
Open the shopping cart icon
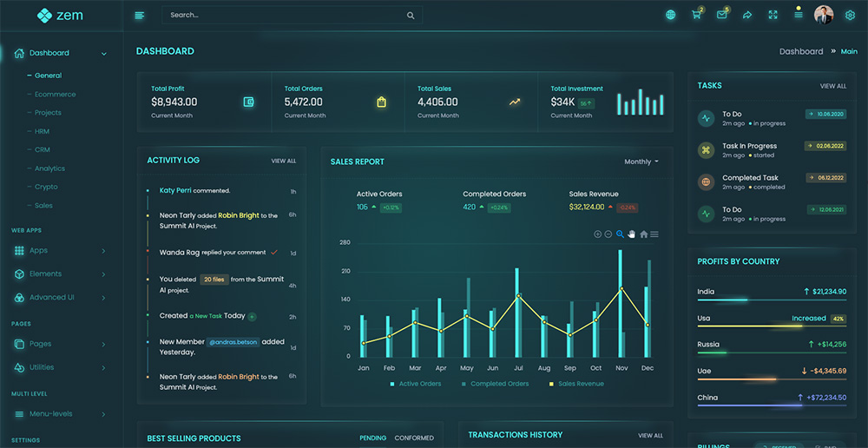point(696,15)
